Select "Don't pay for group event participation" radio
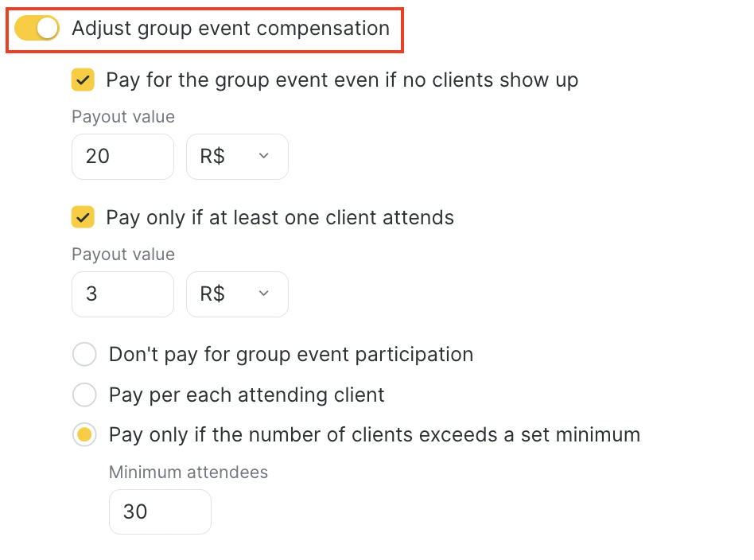The height and width of the screenshot is (560, 754). click(84, 354)
